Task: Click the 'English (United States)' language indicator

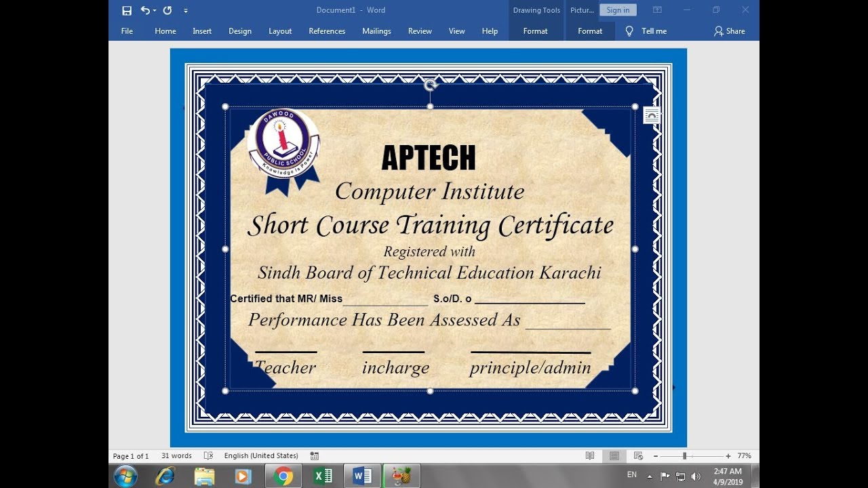Action: (x=261, y=456)
